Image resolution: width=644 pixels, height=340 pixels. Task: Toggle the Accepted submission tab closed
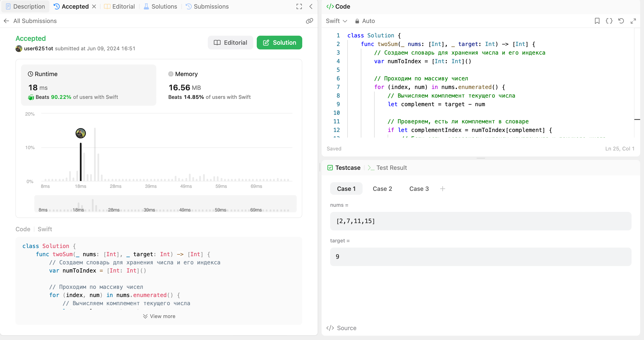point(94,6)
